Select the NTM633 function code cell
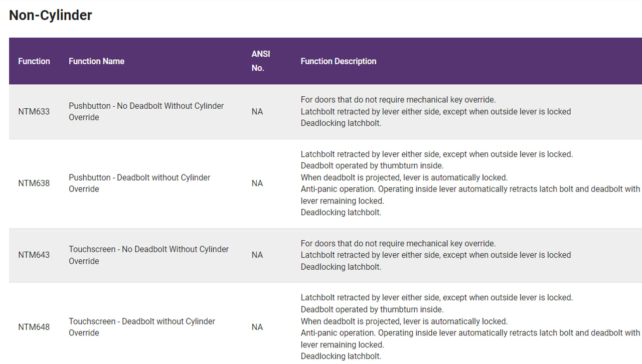 (x=34, y=112)
